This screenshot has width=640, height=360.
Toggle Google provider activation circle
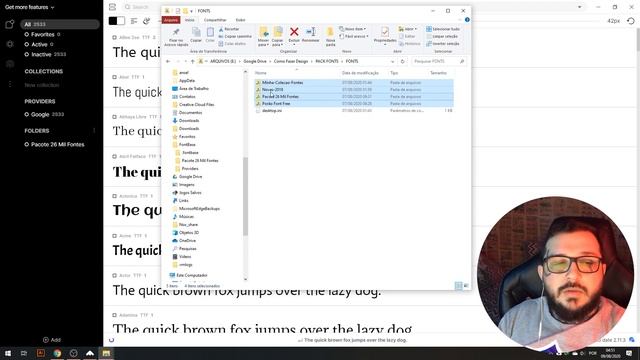(x=27, y=115)
